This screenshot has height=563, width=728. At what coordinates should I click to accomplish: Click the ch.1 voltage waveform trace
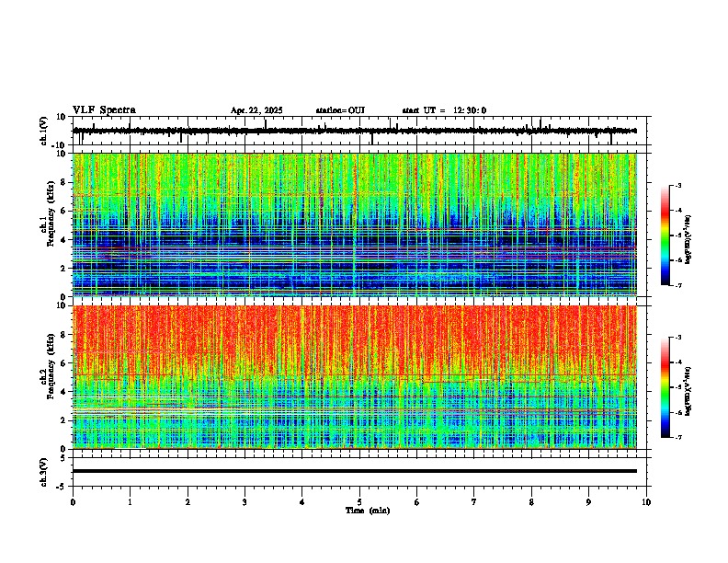pyautogui.click(x=354, y=131)
